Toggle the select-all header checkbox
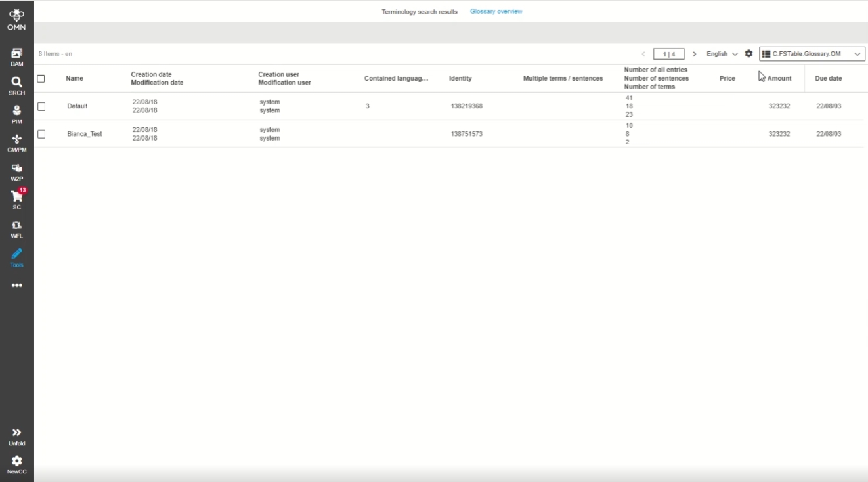This screenshot has height=482, width=868. point(41,79)
